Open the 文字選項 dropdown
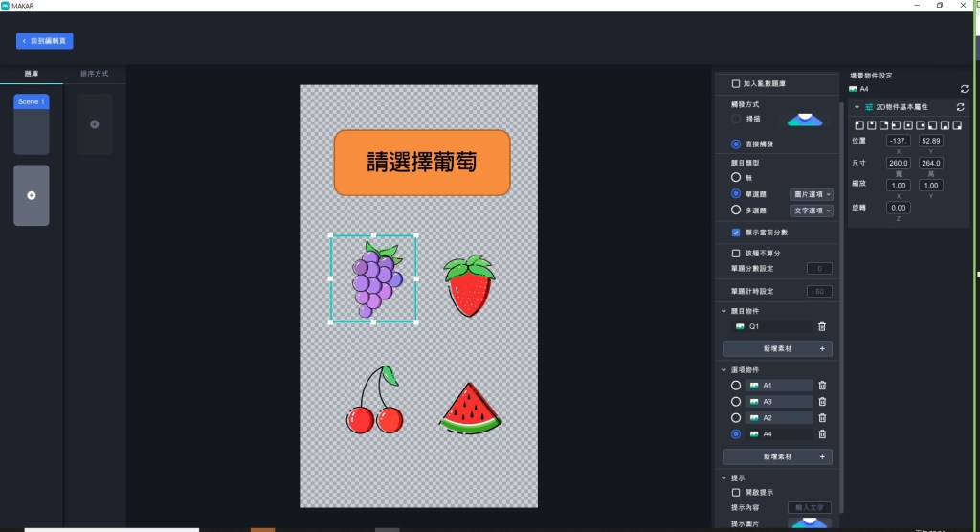 coord(811,210)
